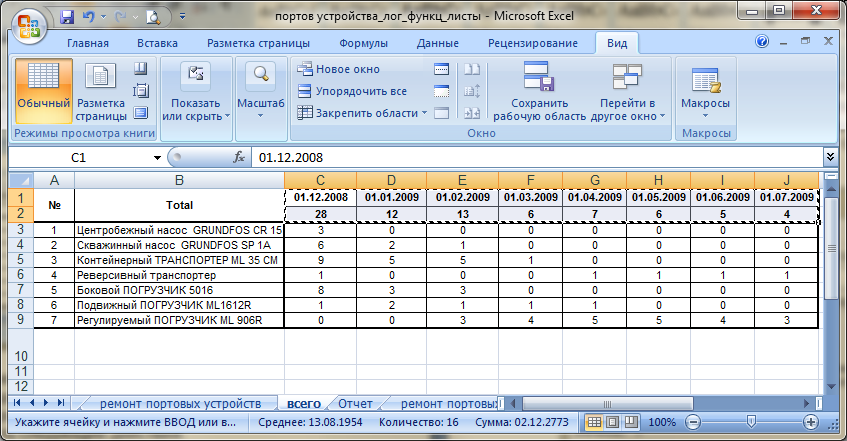Select cell with 01.04.2009 date
847x441 pixels.
pos(594,197)
